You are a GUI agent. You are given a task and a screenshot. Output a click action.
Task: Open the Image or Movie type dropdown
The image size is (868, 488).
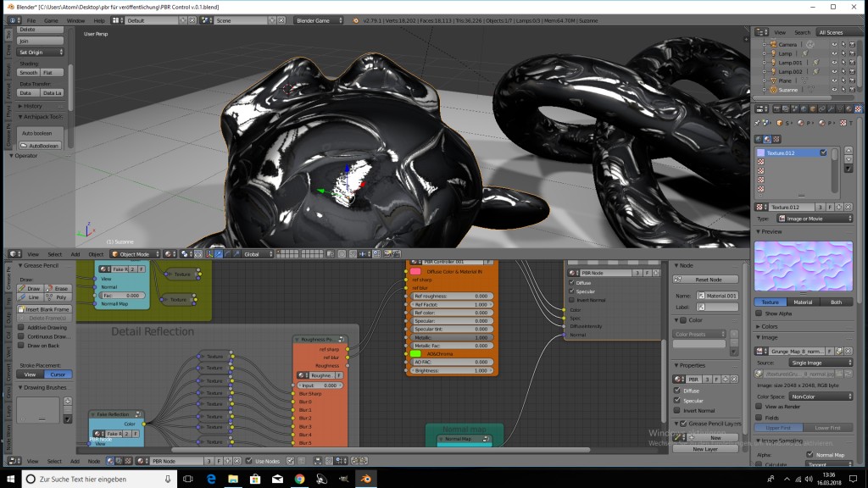(x=815, y=219)
